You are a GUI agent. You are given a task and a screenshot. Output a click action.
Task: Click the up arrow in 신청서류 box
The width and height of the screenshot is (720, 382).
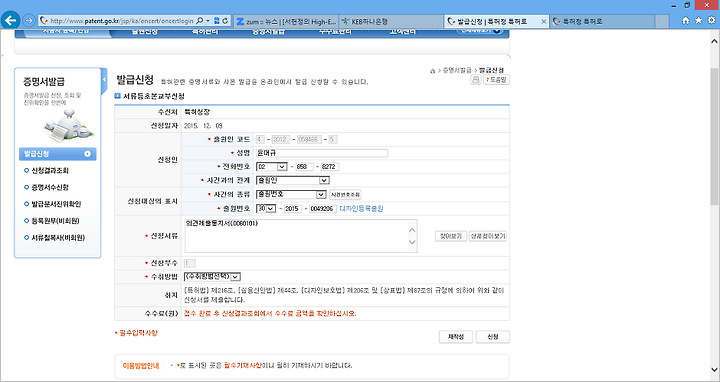coord(412,230)
